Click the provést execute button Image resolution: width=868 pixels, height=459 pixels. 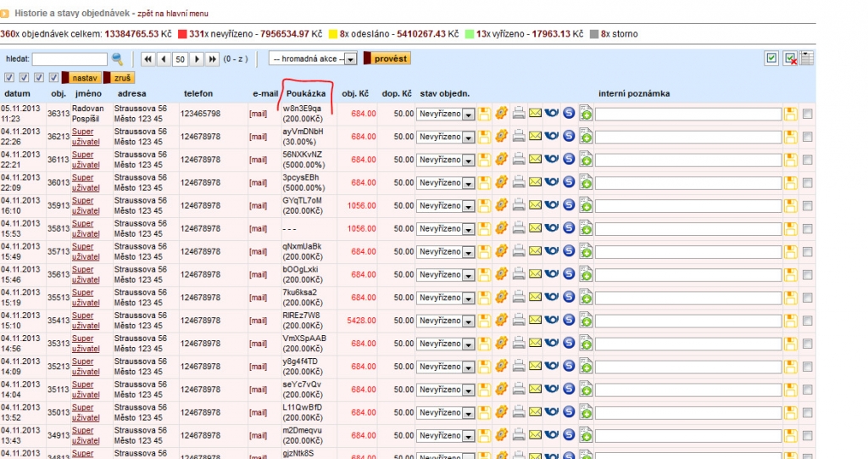tap(387, 59)
